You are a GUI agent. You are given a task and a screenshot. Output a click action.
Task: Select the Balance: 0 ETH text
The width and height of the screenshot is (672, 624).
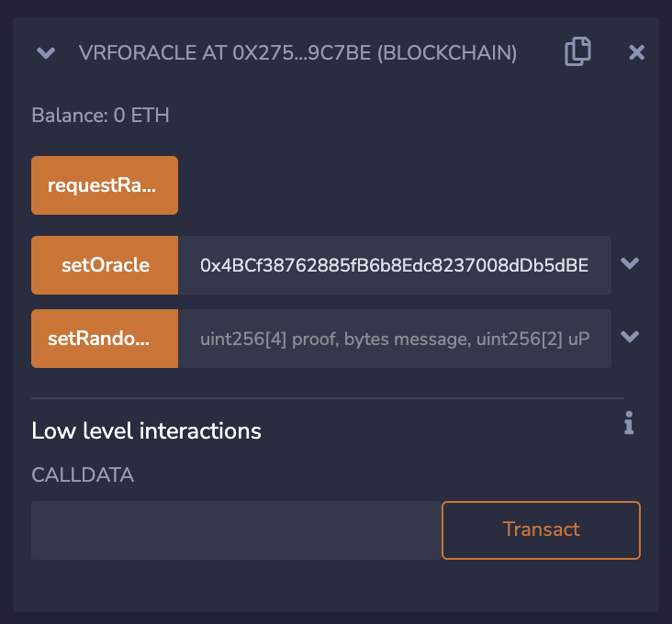pos(100,116)
